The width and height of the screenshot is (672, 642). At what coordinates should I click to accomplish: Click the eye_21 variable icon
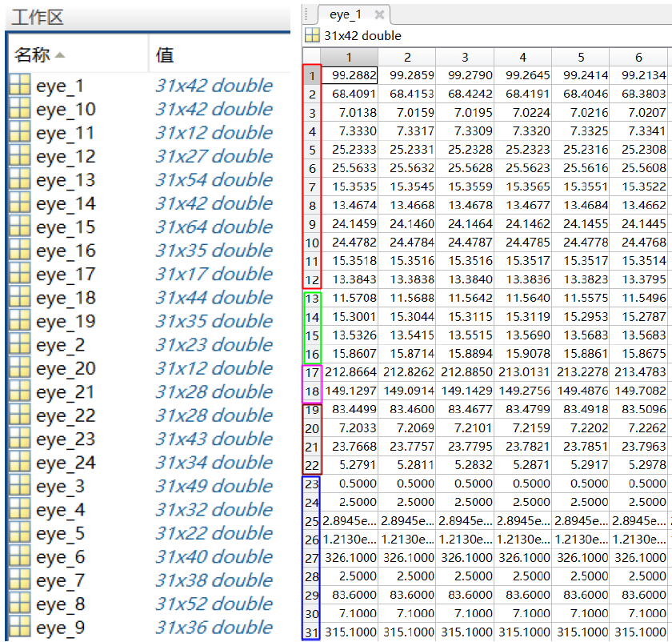click(x=20, y=391)
